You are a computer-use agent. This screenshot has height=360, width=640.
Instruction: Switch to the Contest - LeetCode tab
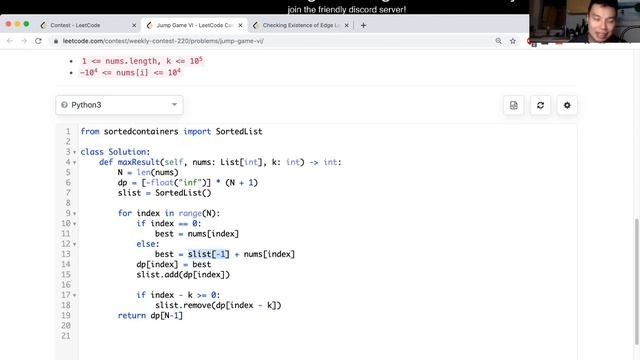pyautogui.click(x=88, y=25)
